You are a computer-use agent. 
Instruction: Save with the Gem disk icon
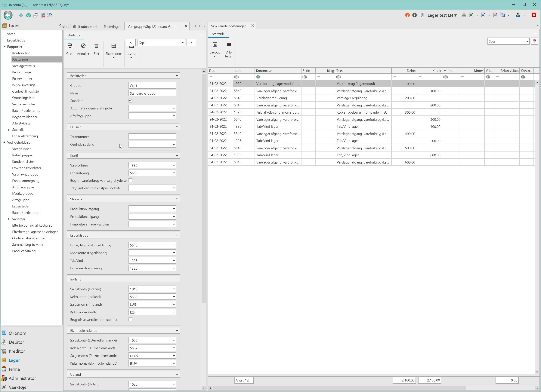[x=70, y=46]
